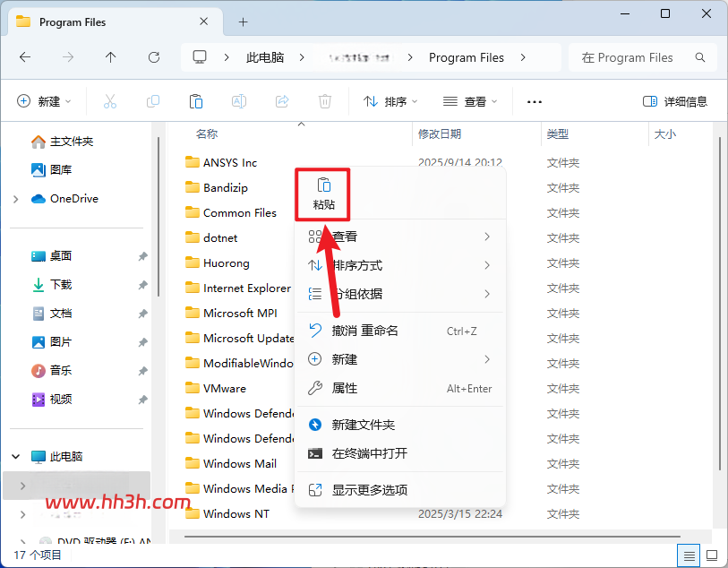Toggle the 详细信息 details pane

pos(675,101)
